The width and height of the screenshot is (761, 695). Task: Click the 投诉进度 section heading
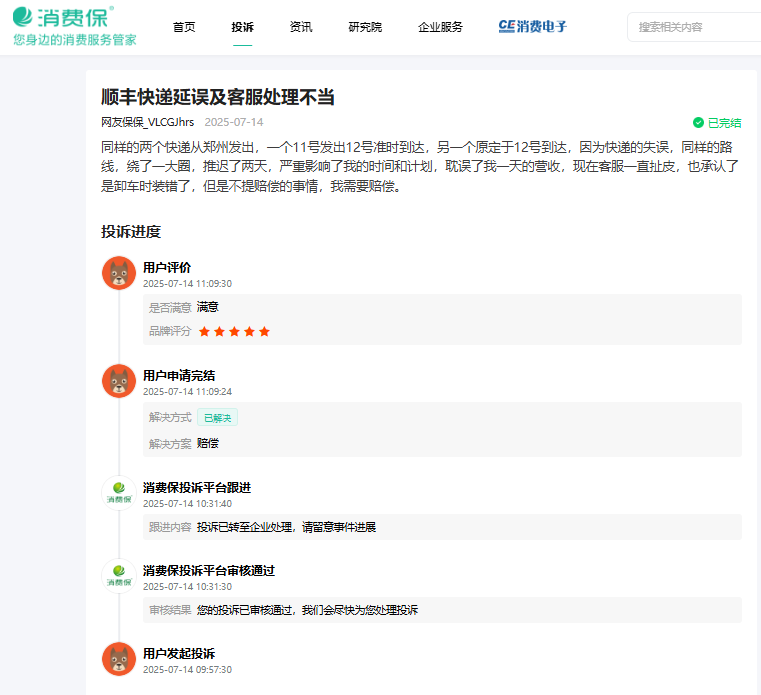click(131, 232)
